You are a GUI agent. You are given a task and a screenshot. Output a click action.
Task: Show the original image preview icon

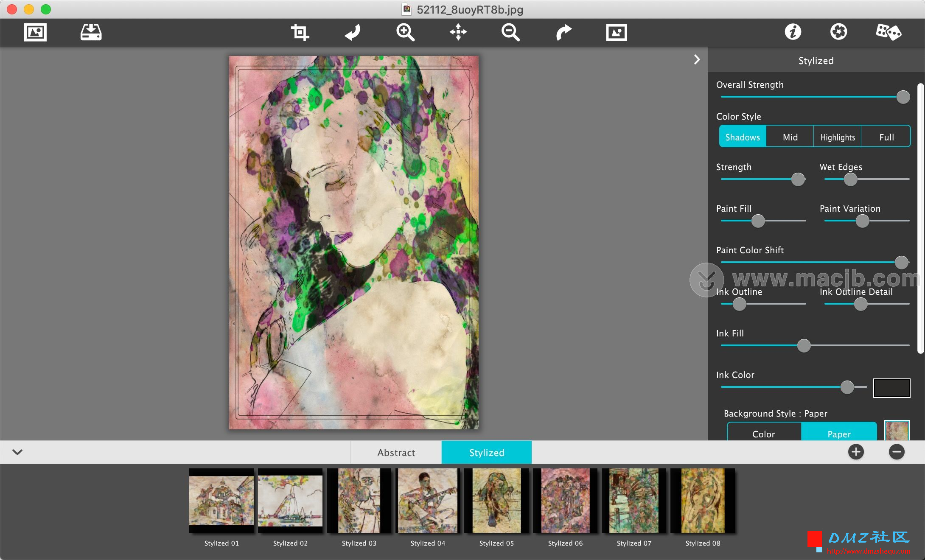(617, 32)
